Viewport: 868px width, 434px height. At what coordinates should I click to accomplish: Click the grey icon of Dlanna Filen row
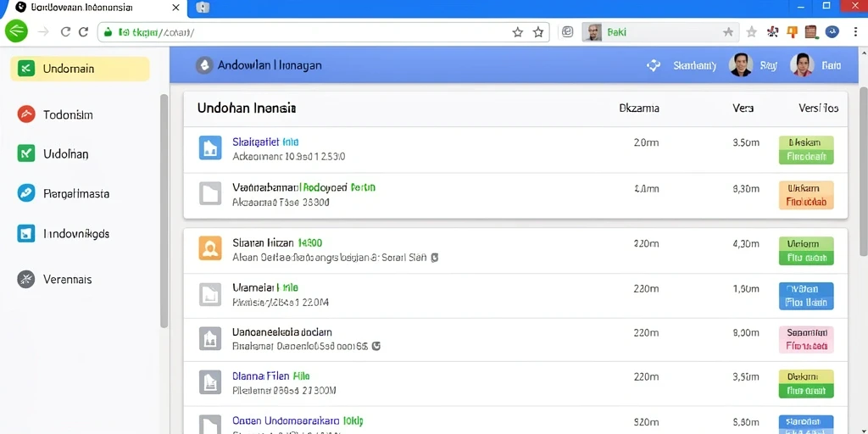(210, 382)
